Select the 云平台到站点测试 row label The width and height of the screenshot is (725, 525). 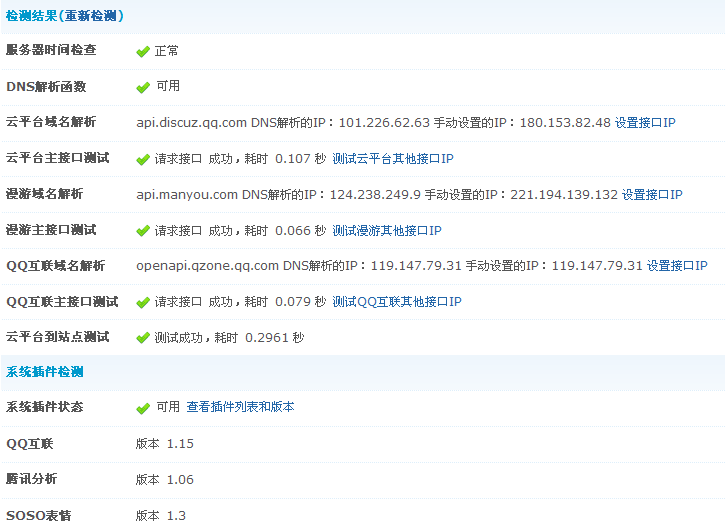coord(58,336)
